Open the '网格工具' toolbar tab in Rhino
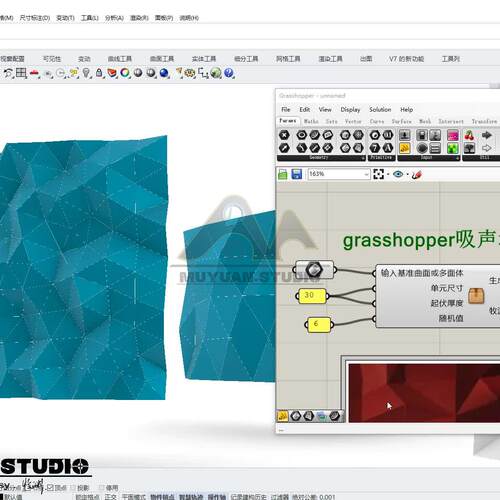The height and width of the screenshot is (500, 500). (288, 59)
